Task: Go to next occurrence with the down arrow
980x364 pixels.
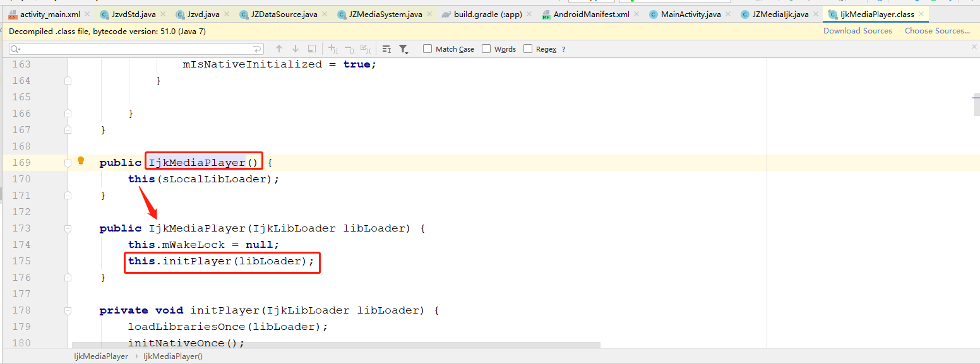Action: point(295,49)
